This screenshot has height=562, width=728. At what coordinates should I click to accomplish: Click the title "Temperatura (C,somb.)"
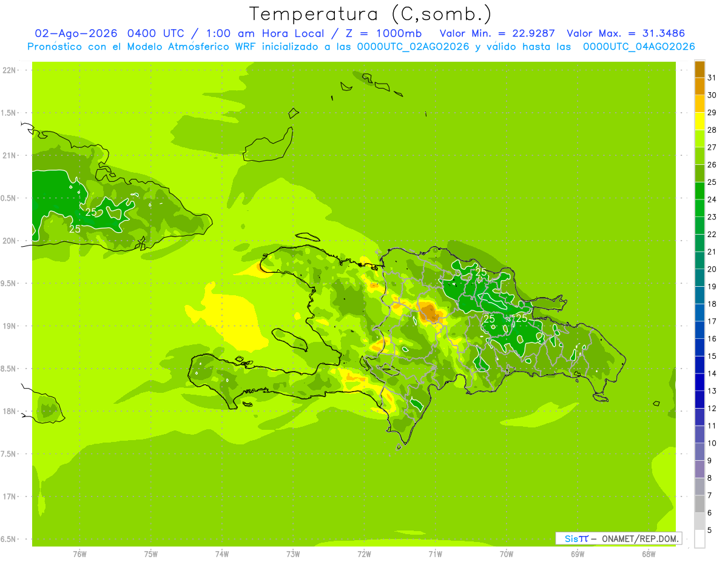coord(371,14)
